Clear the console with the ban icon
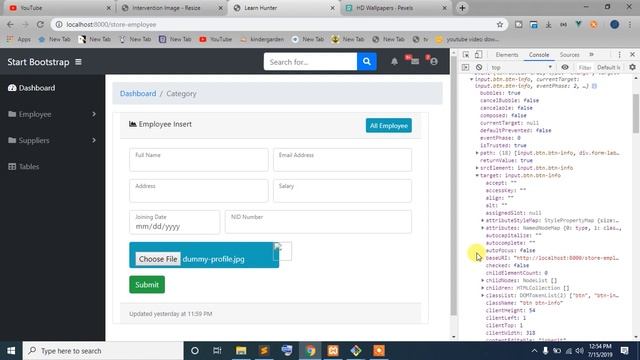This screenshot has width=640, height=360. (479, 67)
